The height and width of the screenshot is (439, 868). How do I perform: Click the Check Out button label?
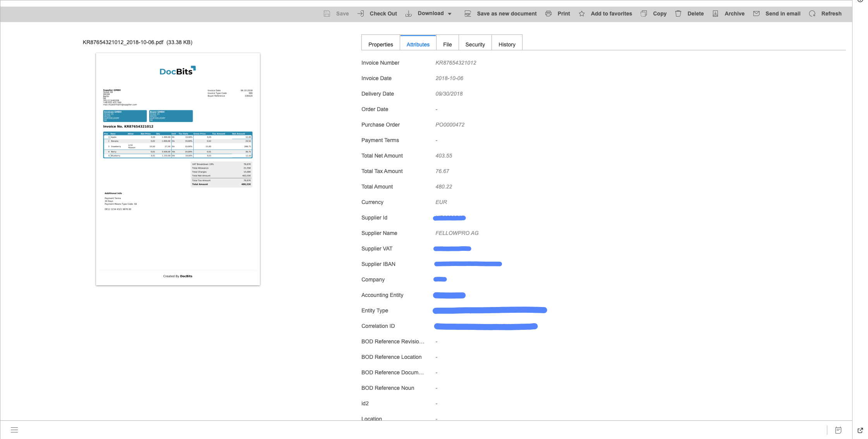tap(383, 14)
